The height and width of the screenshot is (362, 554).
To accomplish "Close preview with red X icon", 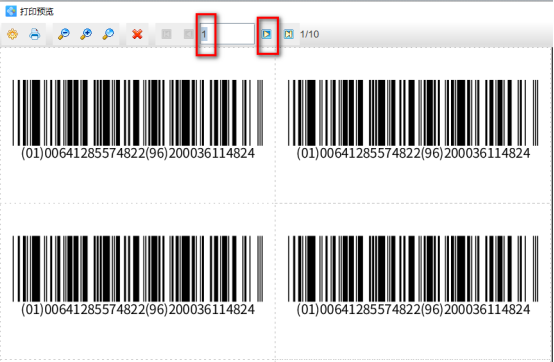I will tap(137, 34).
